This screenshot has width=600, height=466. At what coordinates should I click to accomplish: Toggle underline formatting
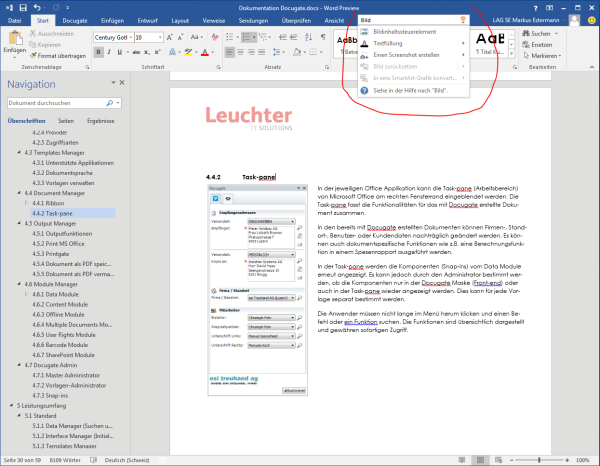tap(119, 52)
